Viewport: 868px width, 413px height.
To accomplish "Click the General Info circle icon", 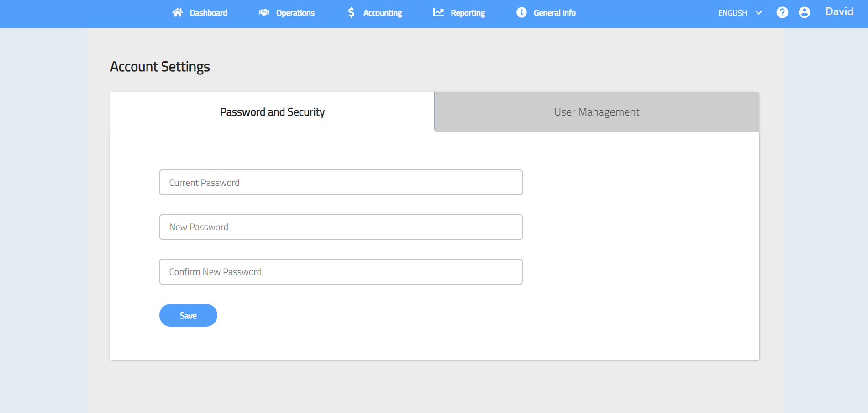I will [521, 13].
